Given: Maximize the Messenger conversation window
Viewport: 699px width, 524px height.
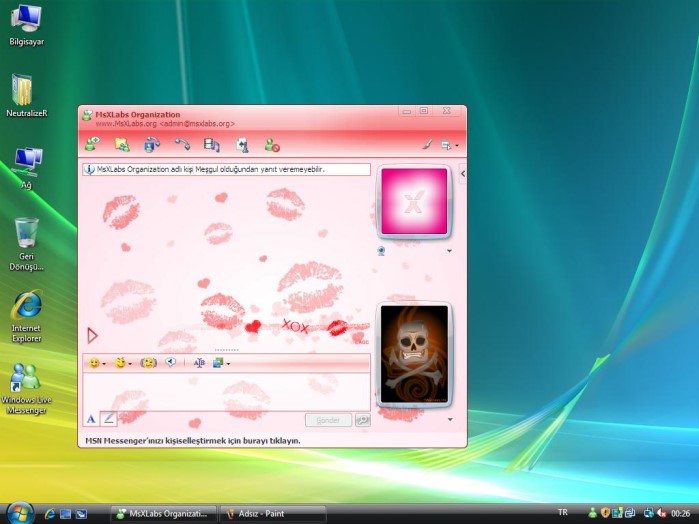Looking at the screenshot, I should point(424,111).
